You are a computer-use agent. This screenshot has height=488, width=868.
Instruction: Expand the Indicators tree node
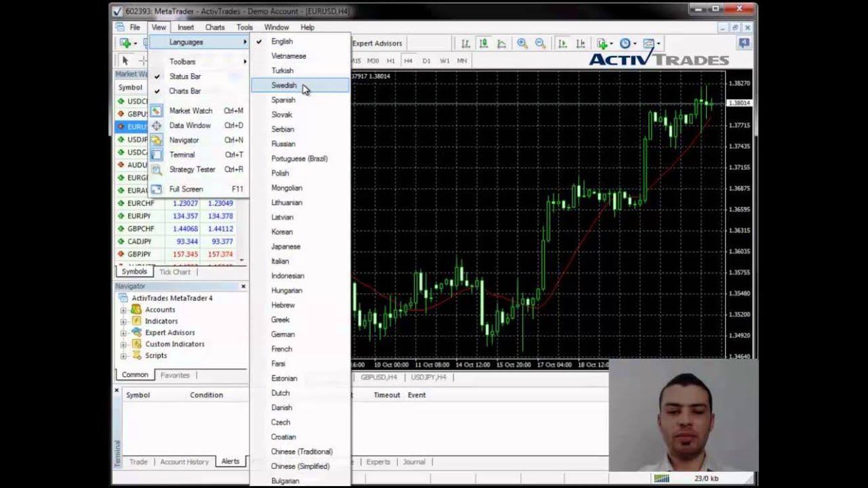coord(123,321)
